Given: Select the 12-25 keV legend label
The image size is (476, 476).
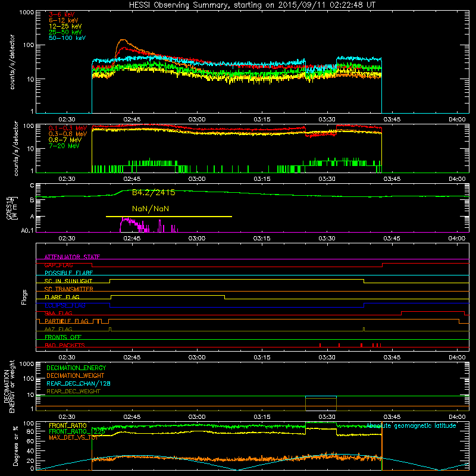Looking at the screenshot, I should tap(65, 26).
